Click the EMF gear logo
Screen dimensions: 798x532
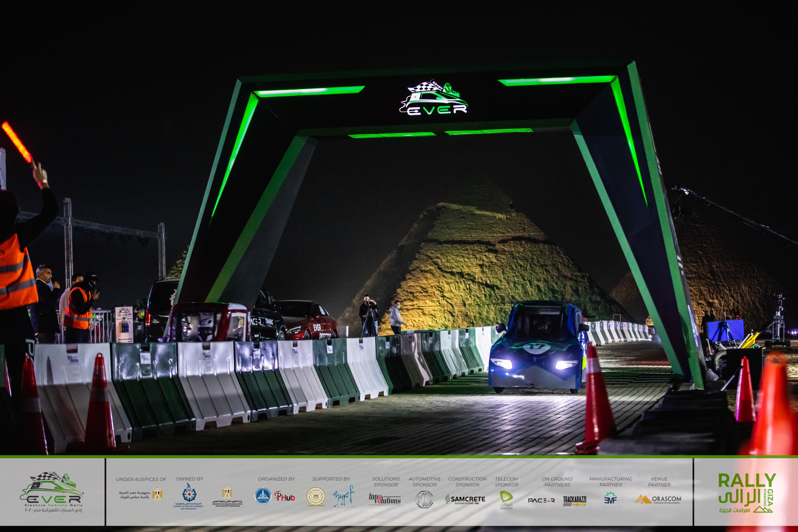[x=610, y=498]
